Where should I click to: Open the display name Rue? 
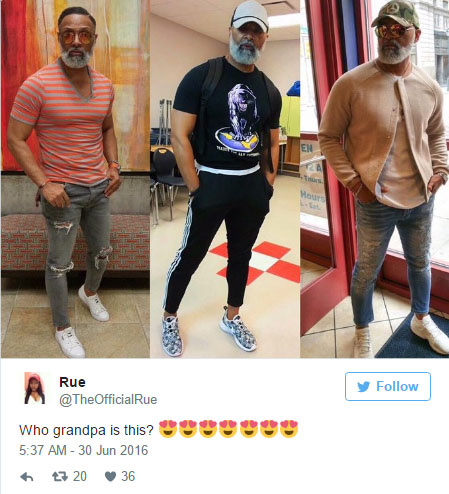72,382
